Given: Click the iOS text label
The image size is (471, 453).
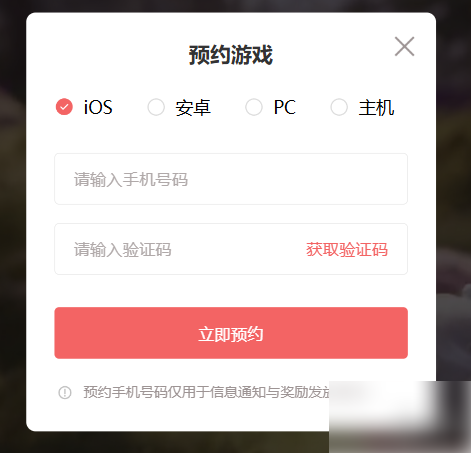Looking at the screenshot, I should point(98,107).
